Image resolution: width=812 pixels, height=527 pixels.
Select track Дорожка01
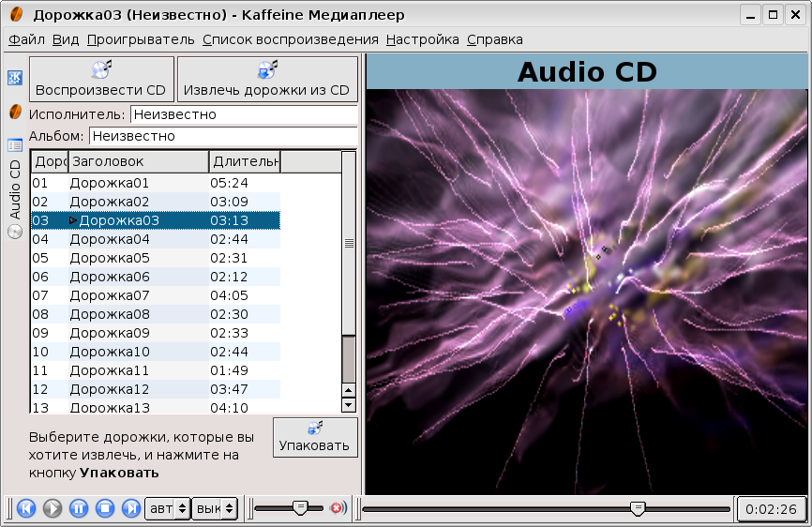(156, 183)
